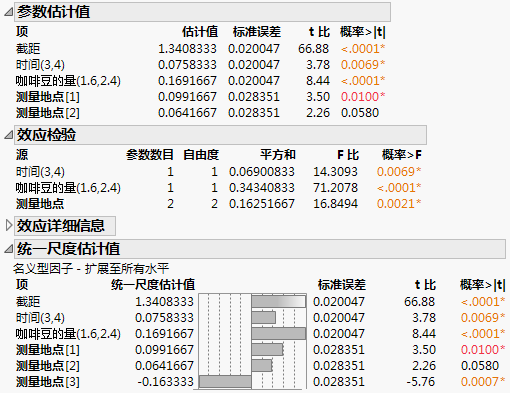Click the negative 测量地点[3] bar in the chart

(x=225, y=382)
